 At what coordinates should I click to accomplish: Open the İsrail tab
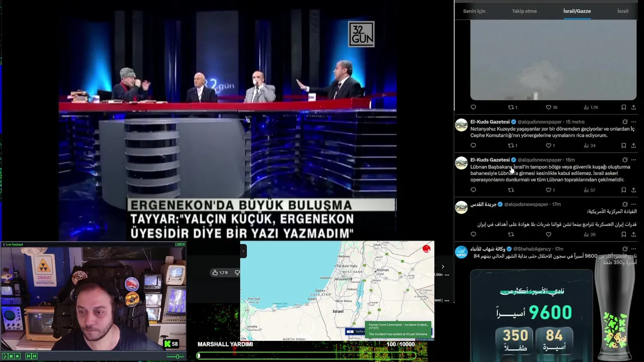click(x=623, y=11)
